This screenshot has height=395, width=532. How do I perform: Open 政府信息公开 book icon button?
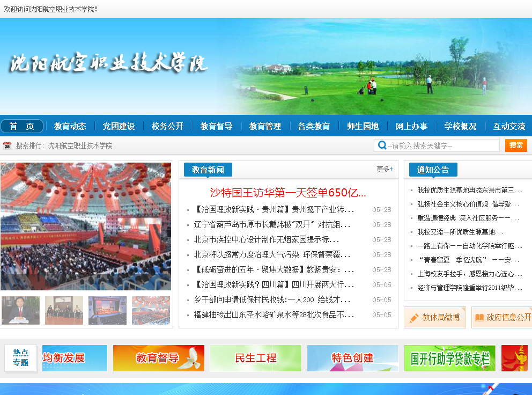(x=502, y=317)
